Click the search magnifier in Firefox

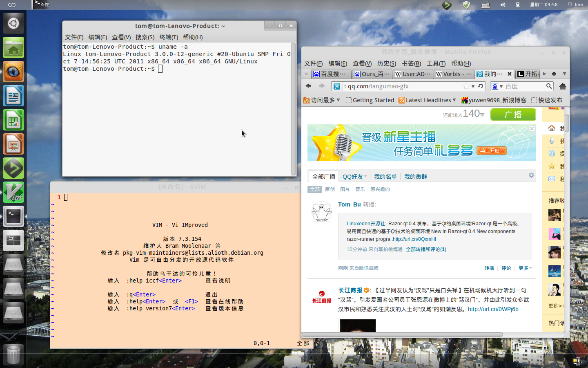pos(549,86)
